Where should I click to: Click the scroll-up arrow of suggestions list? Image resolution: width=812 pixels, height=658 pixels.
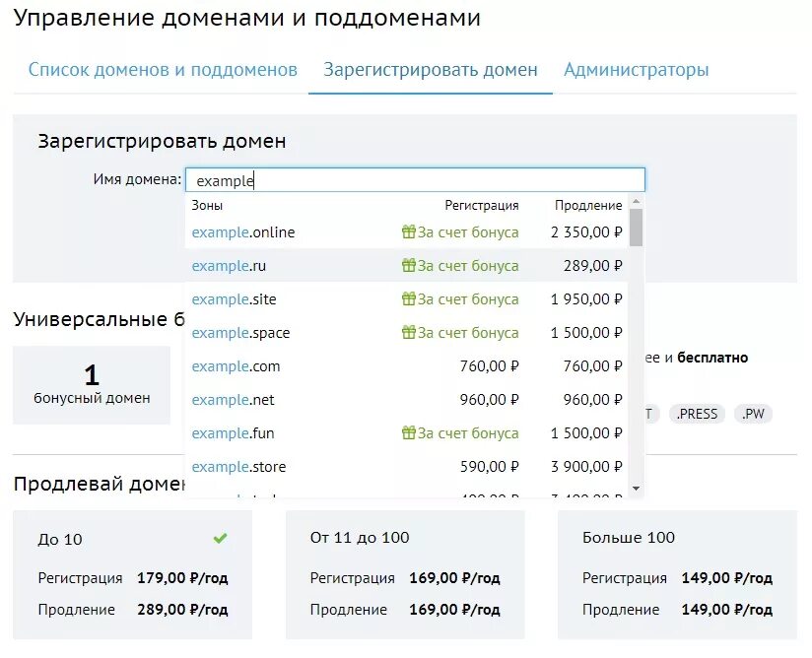[x=637, y=201]
